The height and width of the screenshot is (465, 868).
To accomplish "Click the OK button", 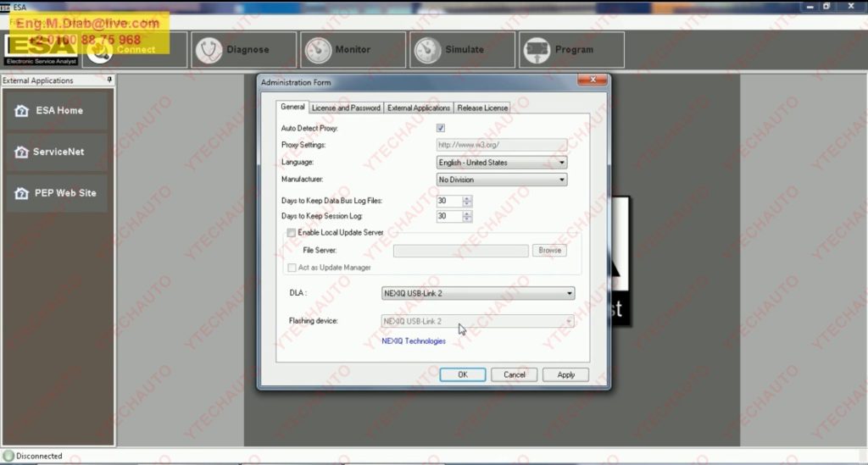I will click(x=463, y=375).
